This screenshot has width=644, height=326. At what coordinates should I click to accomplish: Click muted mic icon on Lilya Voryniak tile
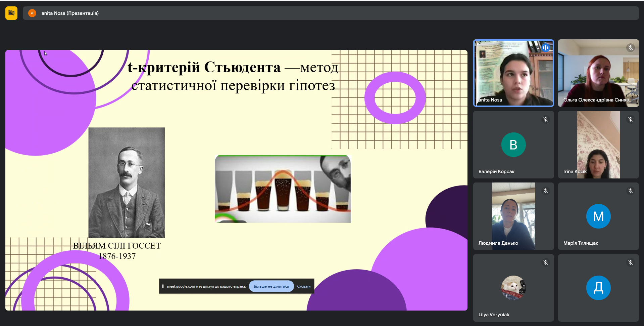coord(546,262)
